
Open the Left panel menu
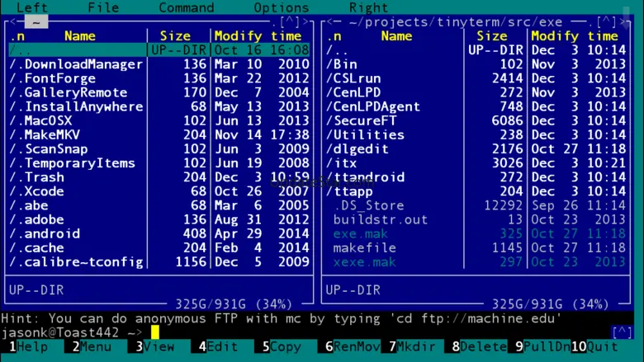point(32,7)
